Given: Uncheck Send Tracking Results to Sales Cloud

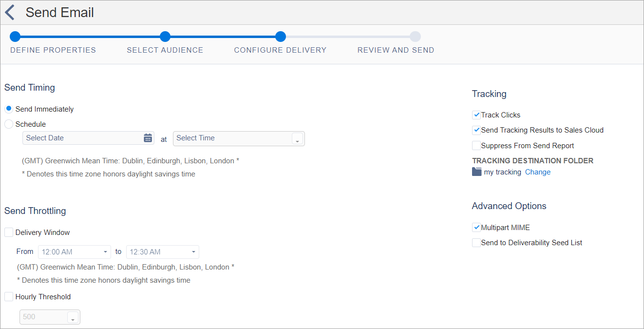Looking at the screenshot, I should tap(476, 130).
